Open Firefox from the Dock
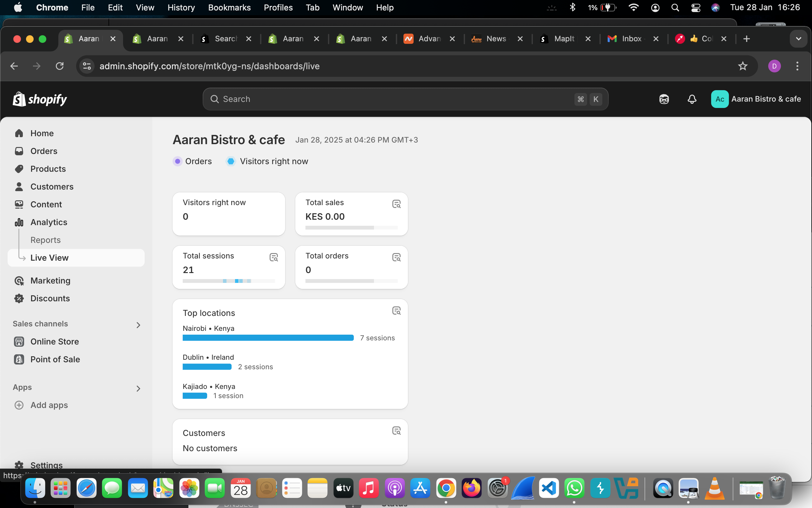Viewport: 812px width, 508px height. click(472, 488)
